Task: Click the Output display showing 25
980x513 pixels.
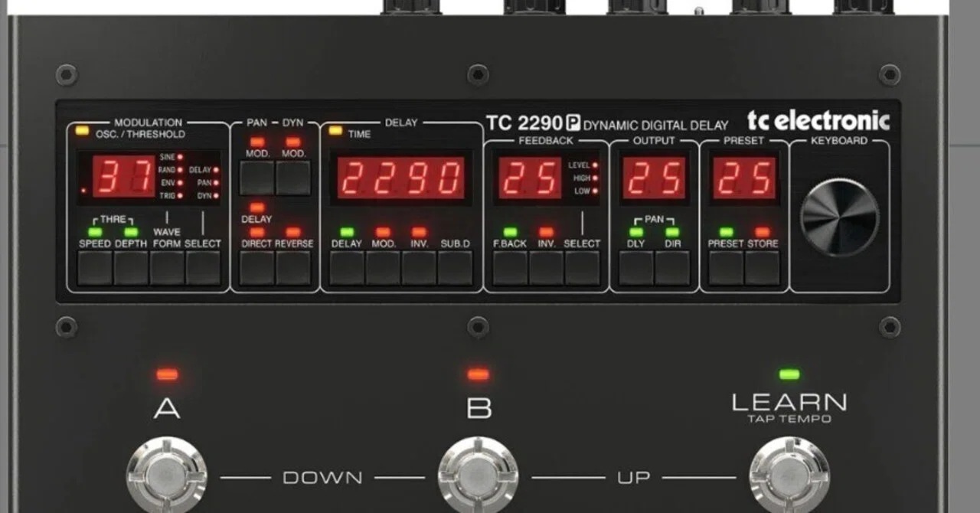Action: tap(654, 178)
